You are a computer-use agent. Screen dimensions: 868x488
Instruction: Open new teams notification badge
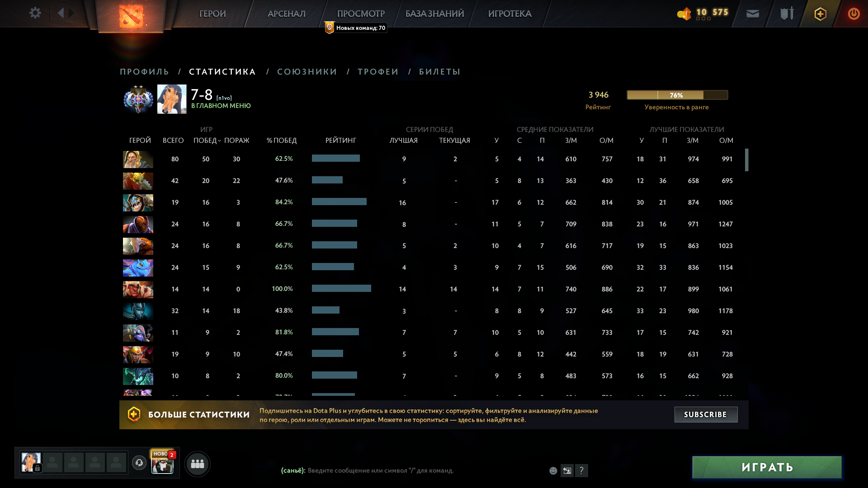point(355,28)
